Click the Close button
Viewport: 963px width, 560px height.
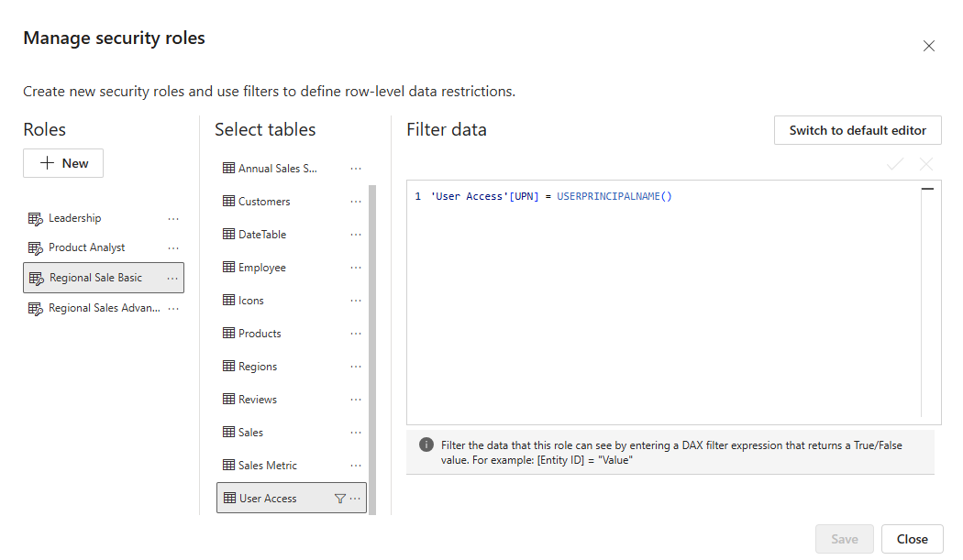point(912,539)
